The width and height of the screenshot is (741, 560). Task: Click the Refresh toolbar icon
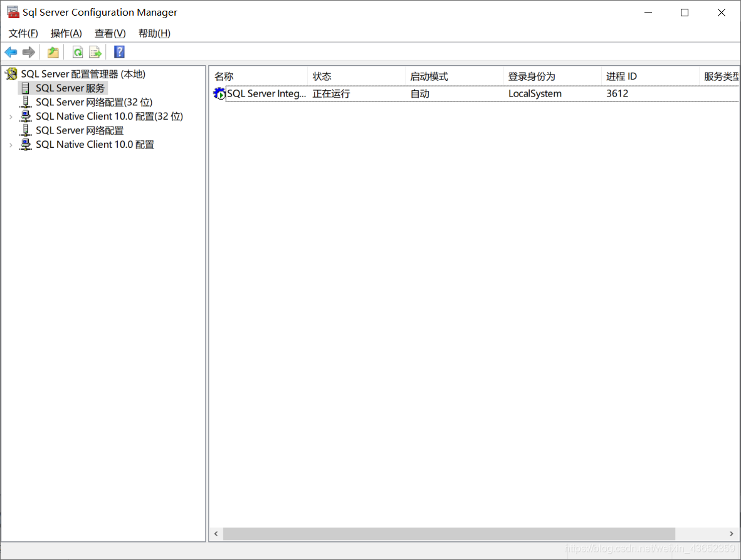coord(78,53)
